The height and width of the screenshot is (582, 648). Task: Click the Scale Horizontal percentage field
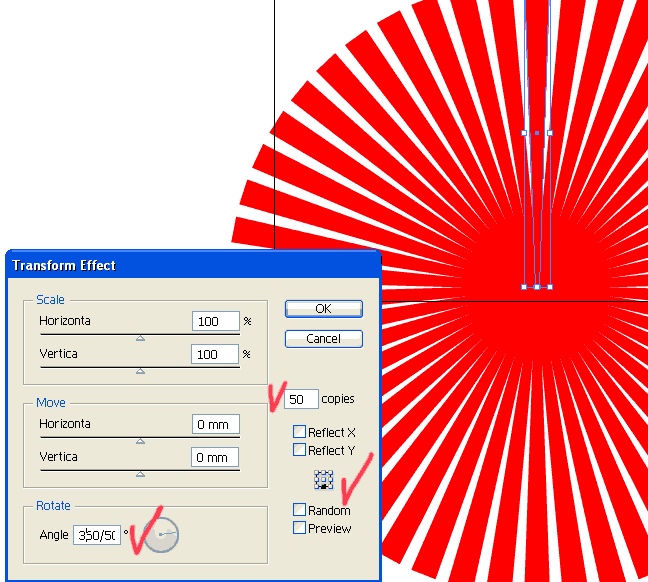pos(216,321)
